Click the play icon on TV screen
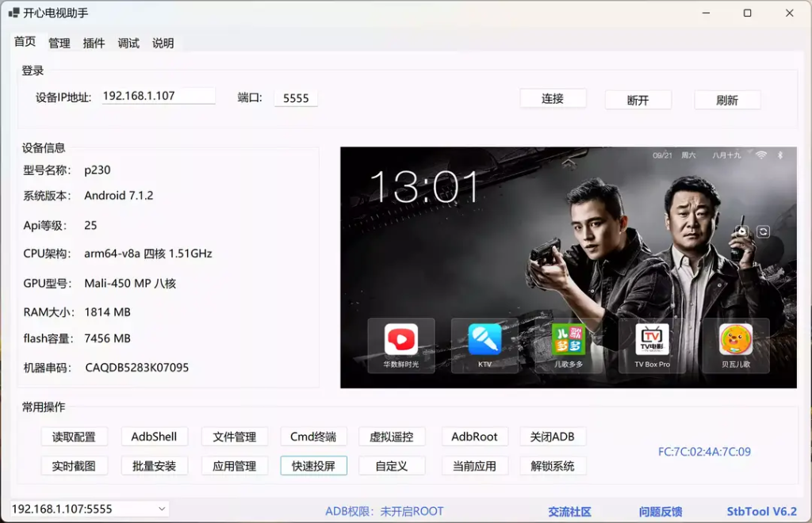This screenshot has height=523, width=812. pos(741,231)
